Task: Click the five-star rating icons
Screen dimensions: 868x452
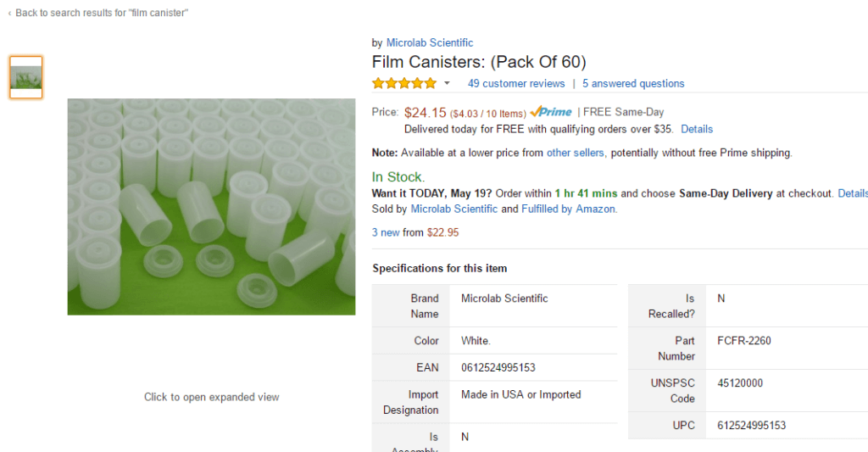Action: (x=404, y=83)
